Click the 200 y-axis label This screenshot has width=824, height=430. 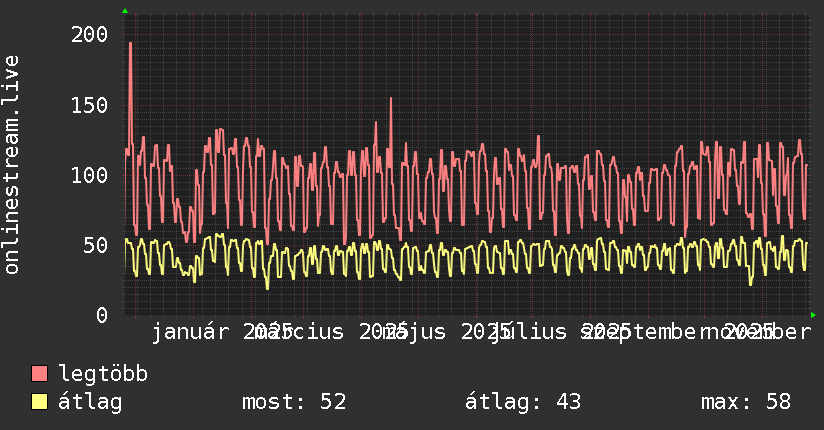pos(89,35)
